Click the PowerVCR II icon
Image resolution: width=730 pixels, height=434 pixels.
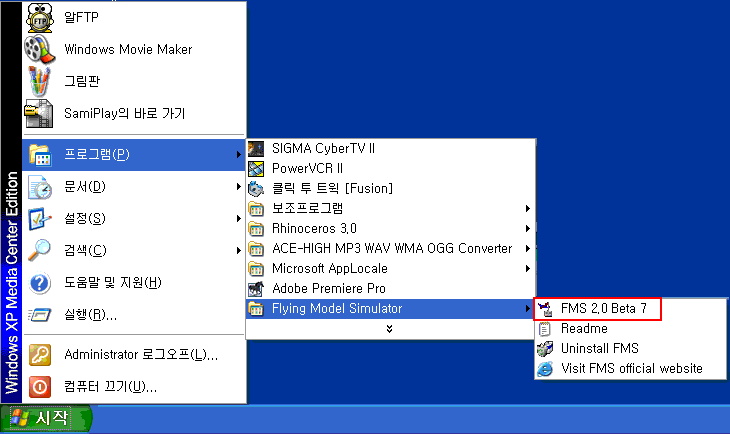(256, 169)
